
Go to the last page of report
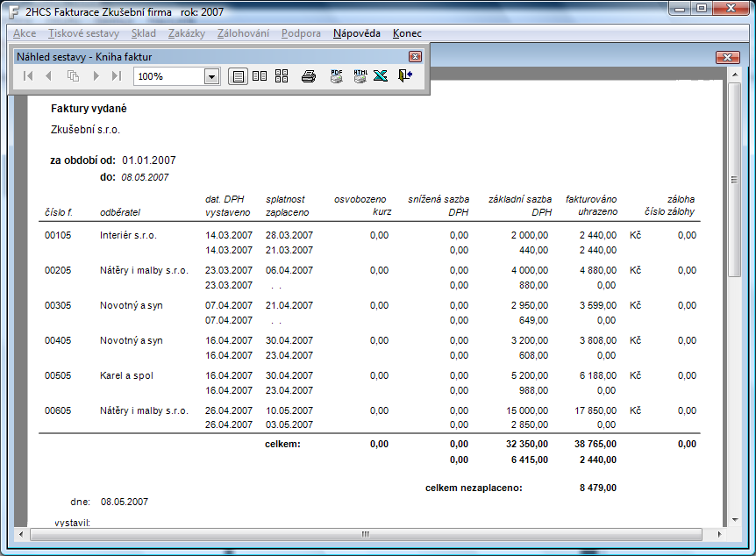pyautogui.click(x=117, y=76)
